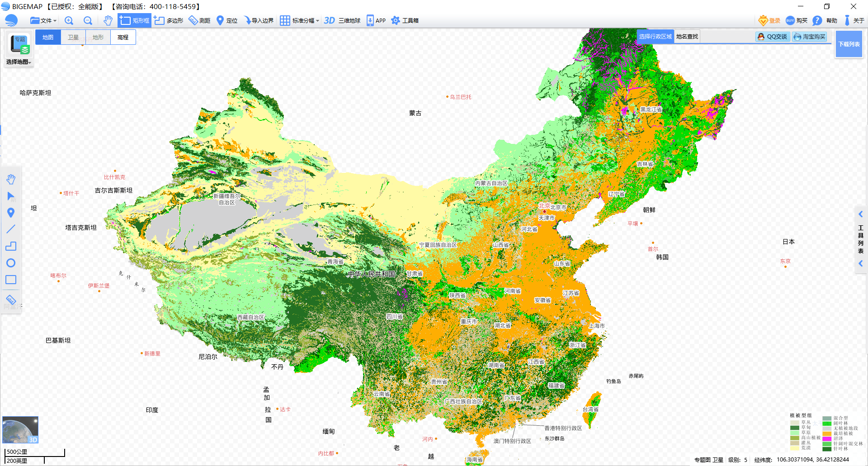Open 关于 about info

(x=854, y=20)
